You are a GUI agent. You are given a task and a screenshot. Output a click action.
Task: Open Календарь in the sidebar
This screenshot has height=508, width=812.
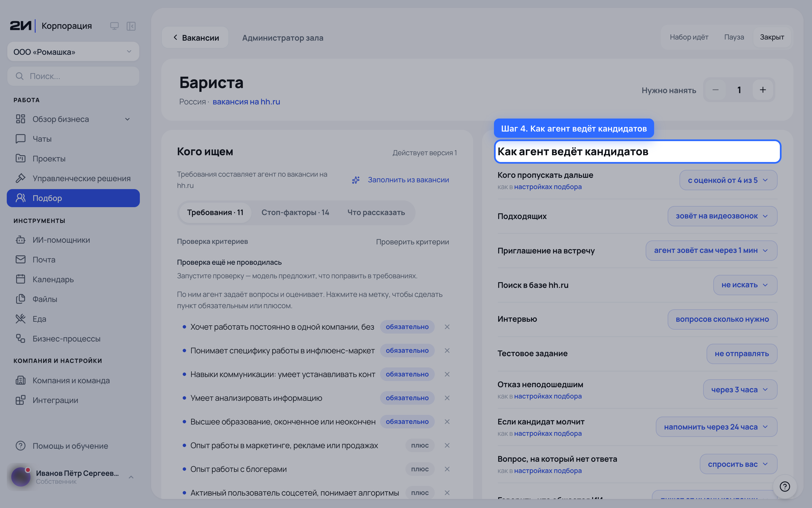pos(73,279)
